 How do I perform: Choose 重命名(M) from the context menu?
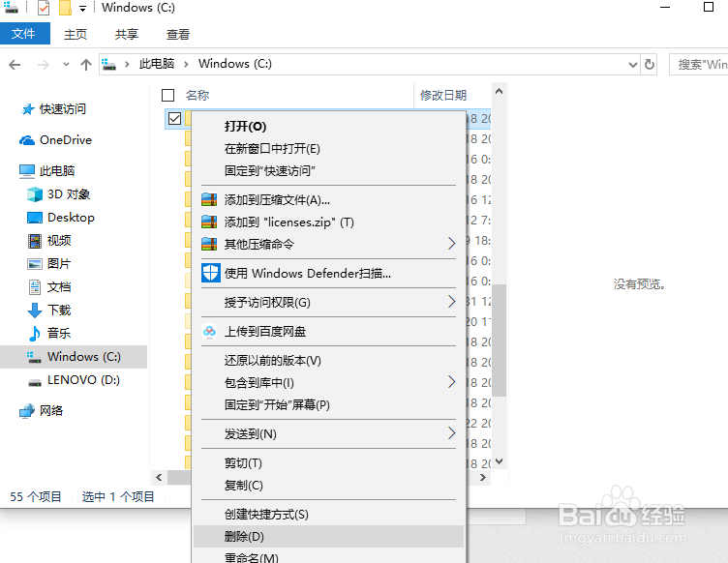coord(328,556)
